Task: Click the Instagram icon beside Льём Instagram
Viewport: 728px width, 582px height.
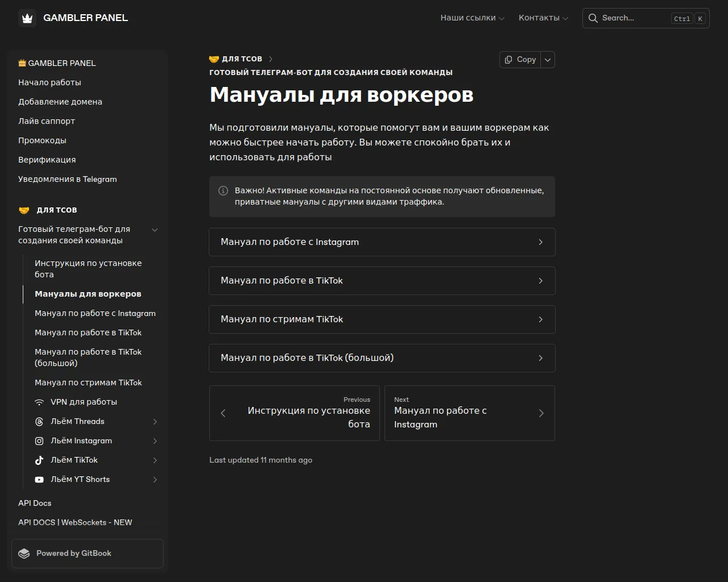Action: (39, 441)
